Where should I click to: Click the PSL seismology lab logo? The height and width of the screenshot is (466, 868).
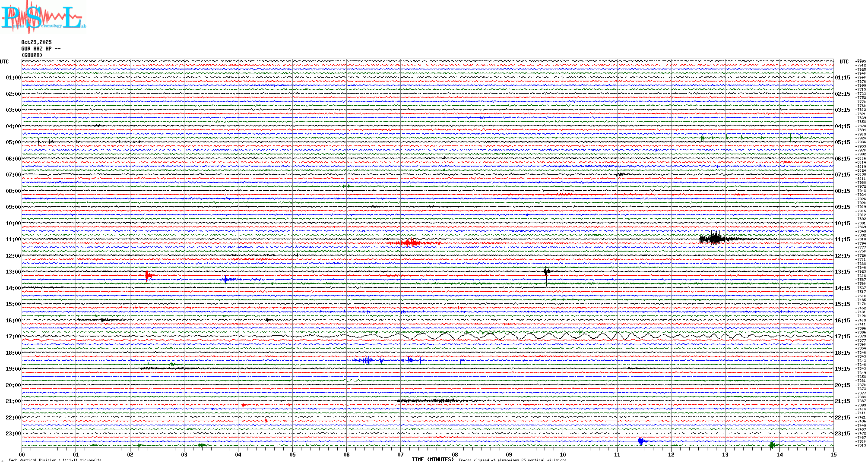43,17
